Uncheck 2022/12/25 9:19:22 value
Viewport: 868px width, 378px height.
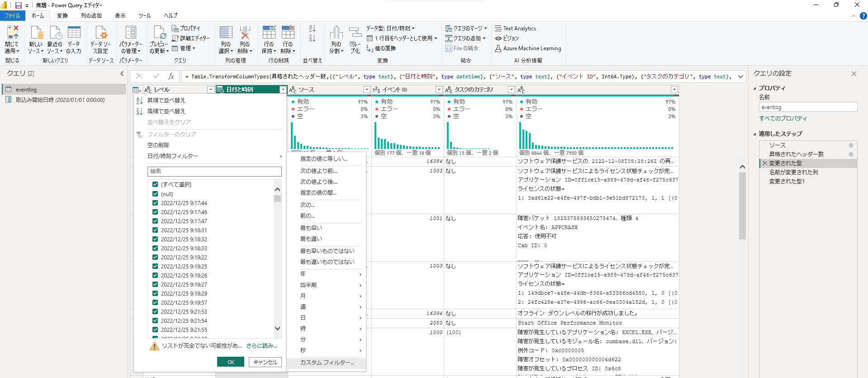[x=155, y=257]
